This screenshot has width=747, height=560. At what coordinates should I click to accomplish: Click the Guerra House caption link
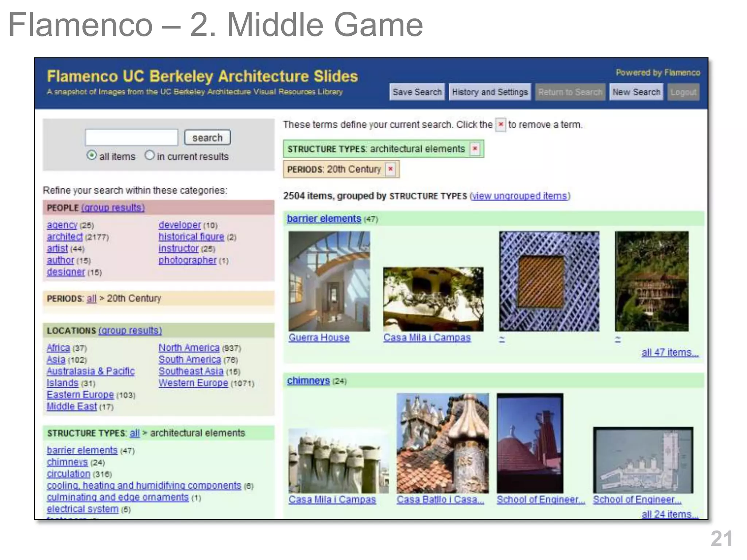click(x=319, y=338)
